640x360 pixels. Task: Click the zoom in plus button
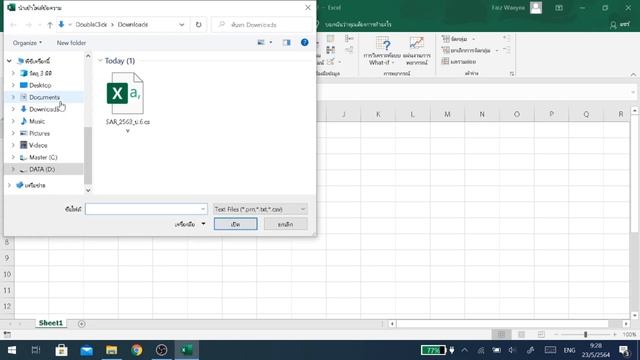615,335
